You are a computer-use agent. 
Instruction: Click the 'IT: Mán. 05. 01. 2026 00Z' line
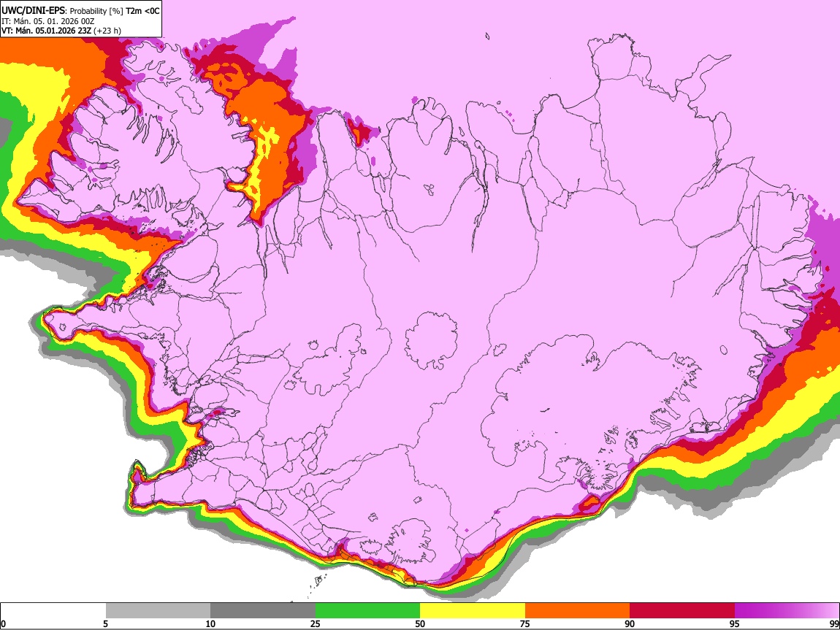pos(47,21)
